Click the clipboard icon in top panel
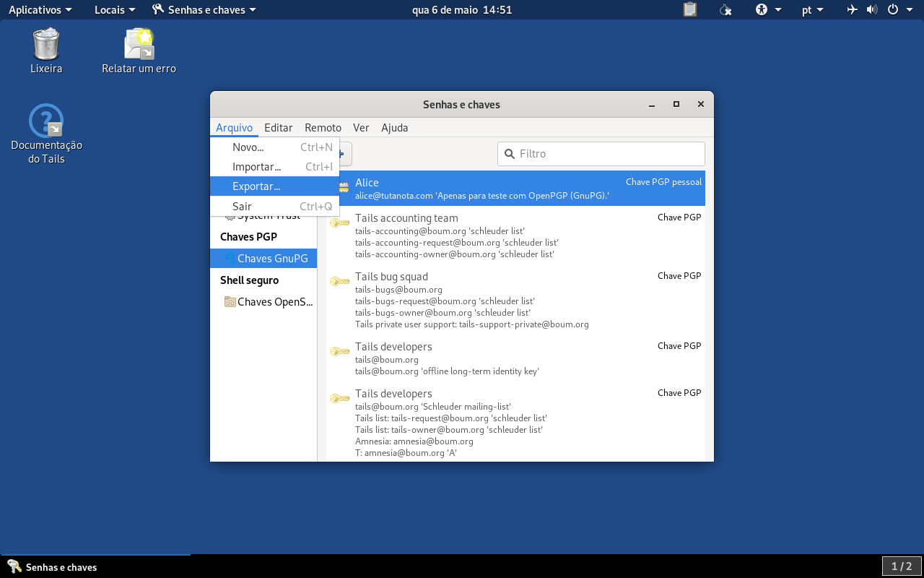 point(690,10)
